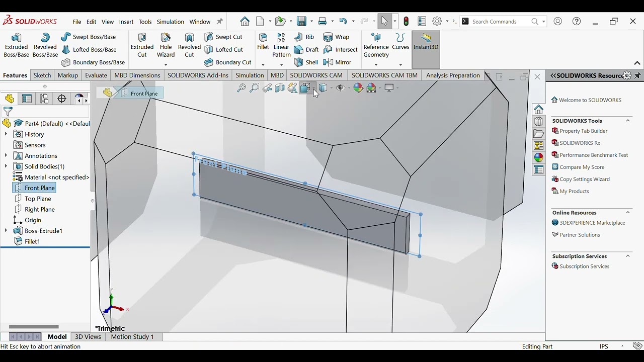Open the ConfigurationManager tab
The height and width of the screenshot is (362, 644).
(45, 99)
